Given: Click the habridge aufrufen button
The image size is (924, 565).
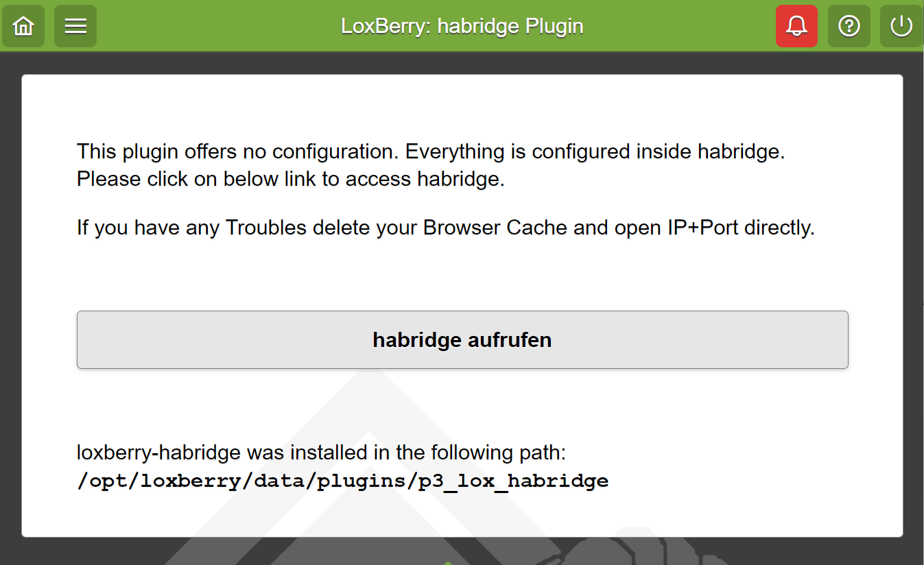Looking at the screenshot, I should pyautogui.click(x=462, y=339).
